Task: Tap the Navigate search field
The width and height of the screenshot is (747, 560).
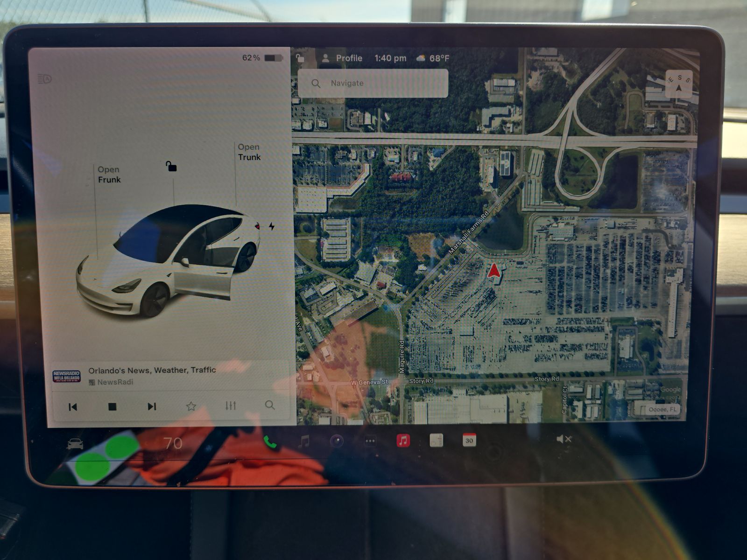Action: tap(373, 84)
